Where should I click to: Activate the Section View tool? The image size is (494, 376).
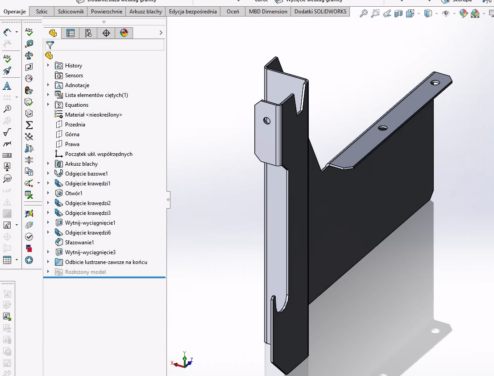point(398,13)
